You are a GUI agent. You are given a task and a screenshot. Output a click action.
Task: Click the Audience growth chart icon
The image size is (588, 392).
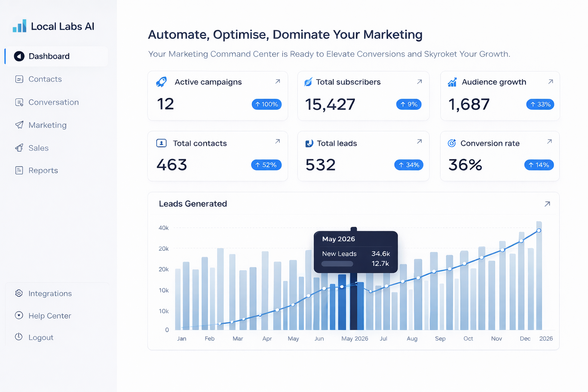pos(452,82)
